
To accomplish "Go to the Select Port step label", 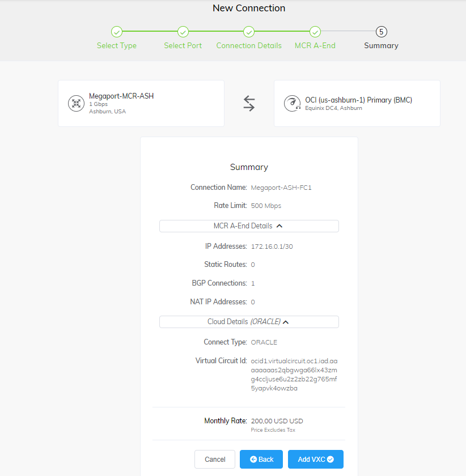I will click(183, 45).
